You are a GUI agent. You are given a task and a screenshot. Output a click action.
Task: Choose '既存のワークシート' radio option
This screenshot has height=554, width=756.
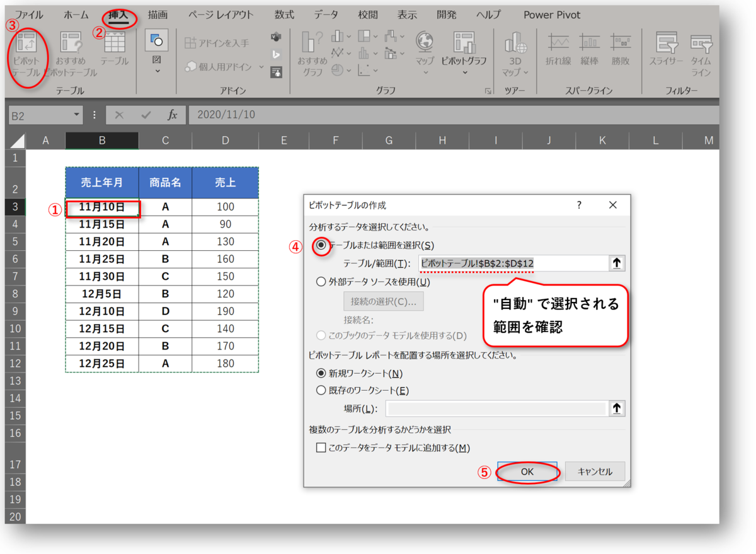(x=321, y=391)
